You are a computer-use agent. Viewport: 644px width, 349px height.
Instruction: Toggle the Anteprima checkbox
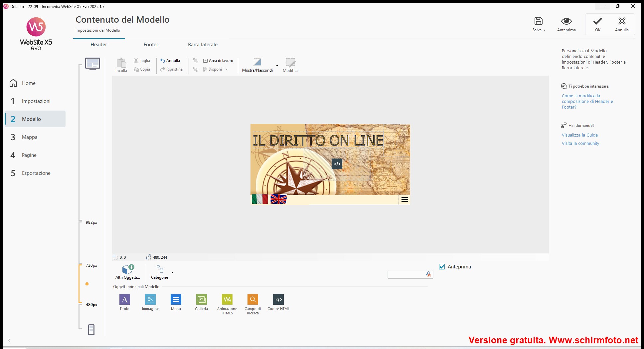[x=442, y=266]
